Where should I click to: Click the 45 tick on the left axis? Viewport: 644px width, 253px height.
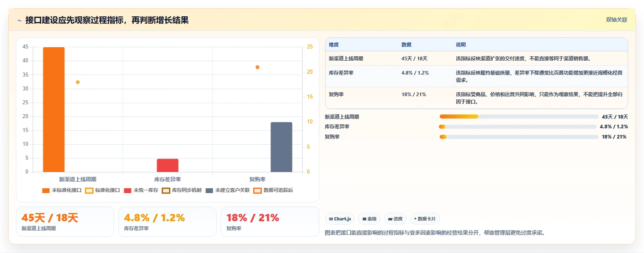click(x=25, y=47)
